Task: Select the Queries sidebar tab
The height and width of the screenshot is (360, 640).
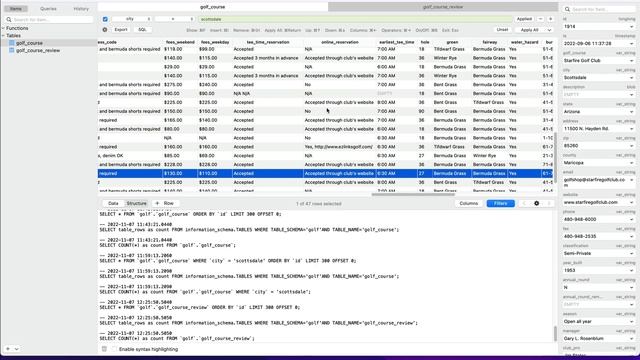Action: click(x=48, y=9)
